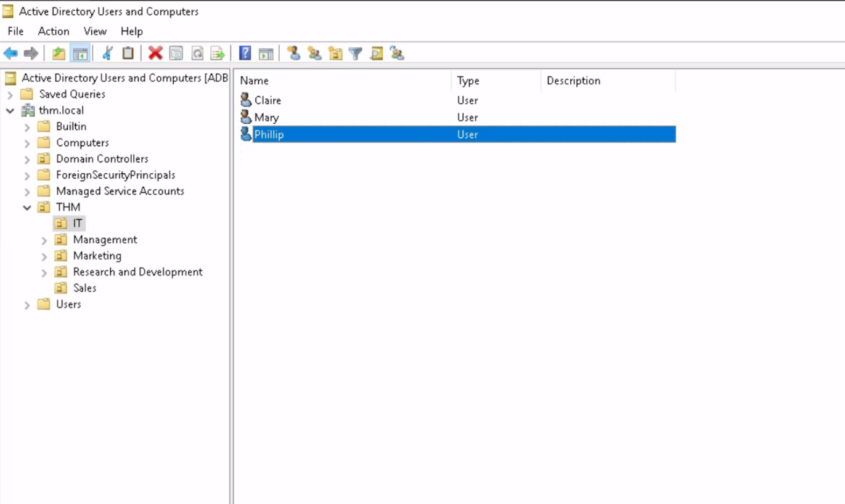
Task: Collapse the THM organizational unit
Action: [x=27, y=208]
